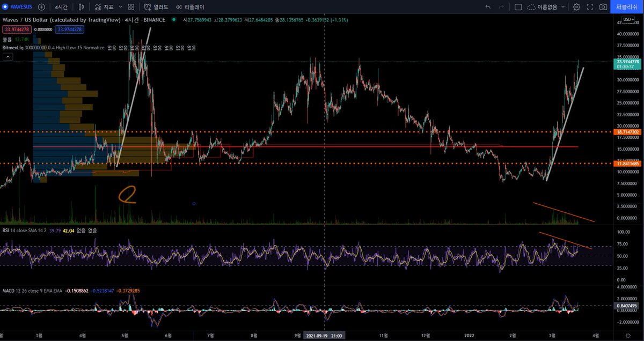Click the 볼륨 13.74K value
644x341 pixels.
point(23,40)
